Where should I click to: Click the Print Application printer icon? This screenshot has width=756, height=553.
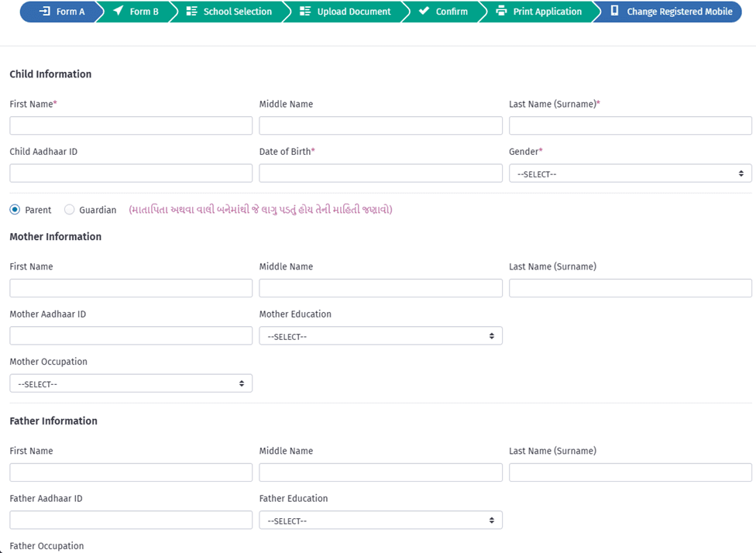pos(501,12)
